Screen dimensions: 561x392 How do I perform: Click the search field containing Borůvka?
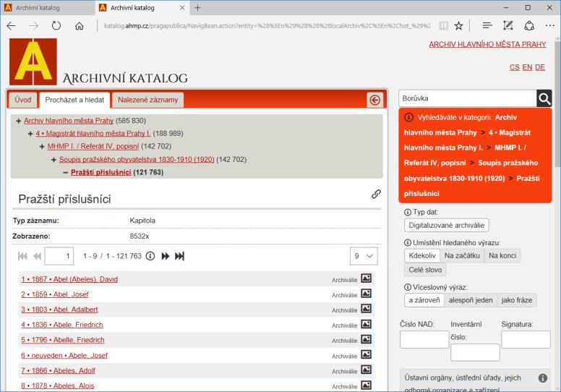click(x=467, y=98)
